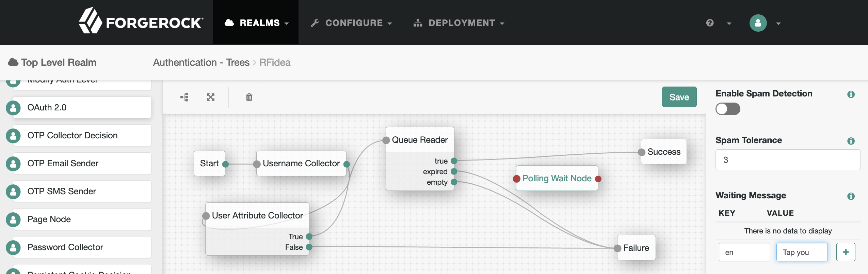Select the Password Collector node item
868x274 pixels.
[82, 247]
